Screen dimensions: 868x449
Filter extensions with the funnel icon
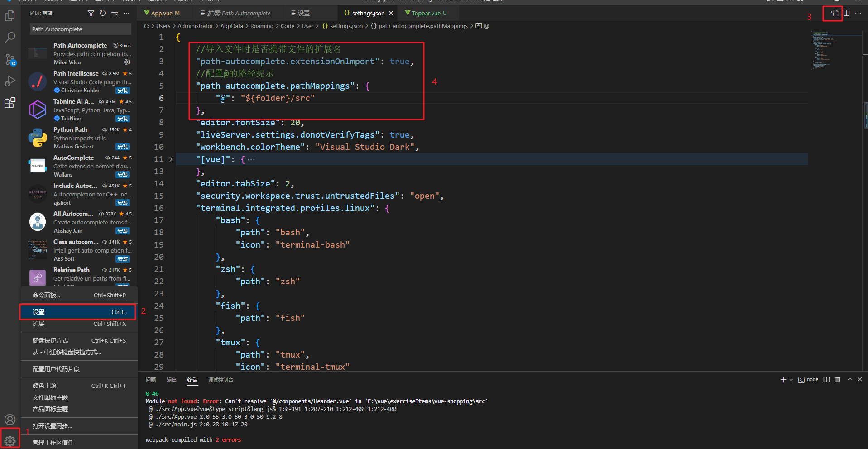click(x=91, y=13)
